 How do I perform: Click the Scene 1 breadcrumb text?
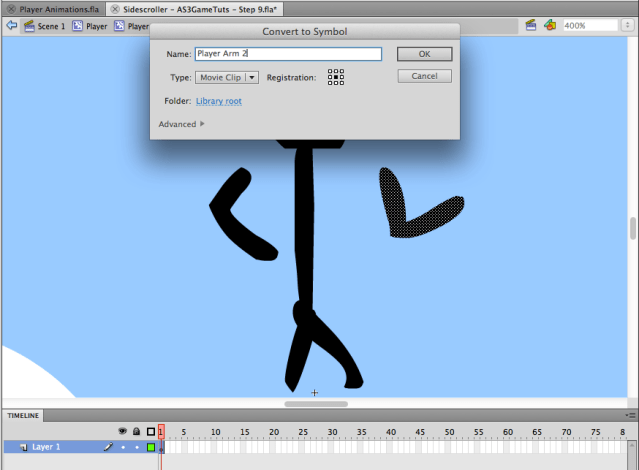51,26
